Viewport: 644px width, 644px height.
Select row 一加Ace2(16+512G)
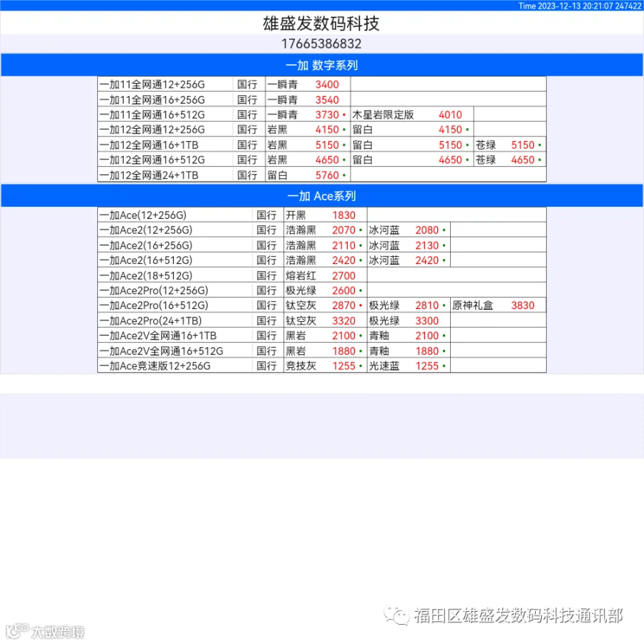click(321, 260)
